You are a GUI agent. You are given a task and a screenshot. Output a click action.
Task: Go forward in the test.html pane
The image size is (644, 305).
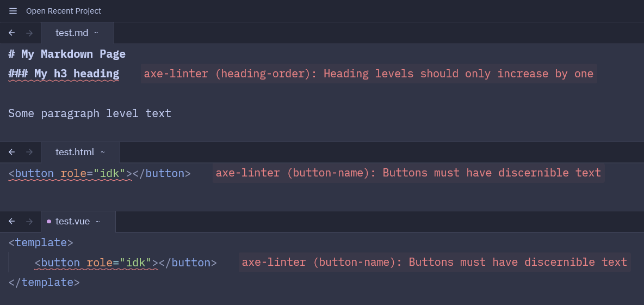click(29, 152)
